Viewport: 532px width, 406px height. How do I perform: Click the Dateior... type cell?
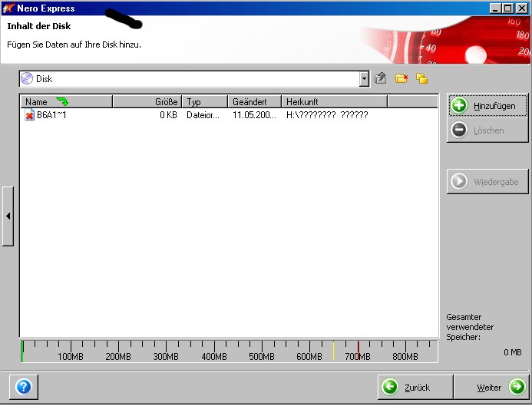pyautogui.click(x=203, y=115)
